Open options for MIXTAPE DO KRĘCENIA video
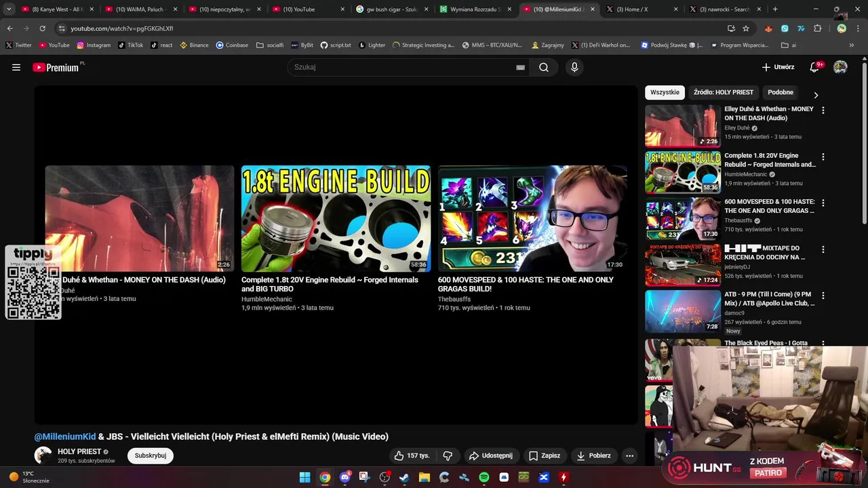 click(823, 249)
